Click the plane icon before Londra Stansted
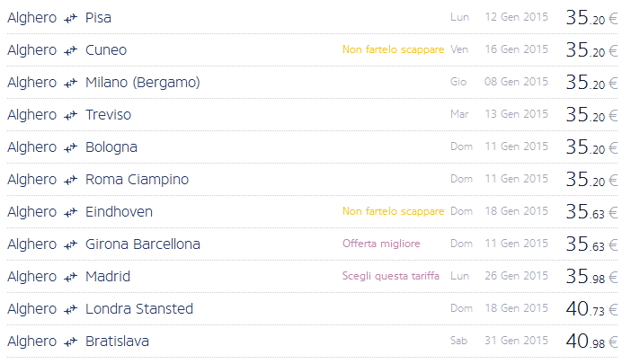 [x=71, y=309]
